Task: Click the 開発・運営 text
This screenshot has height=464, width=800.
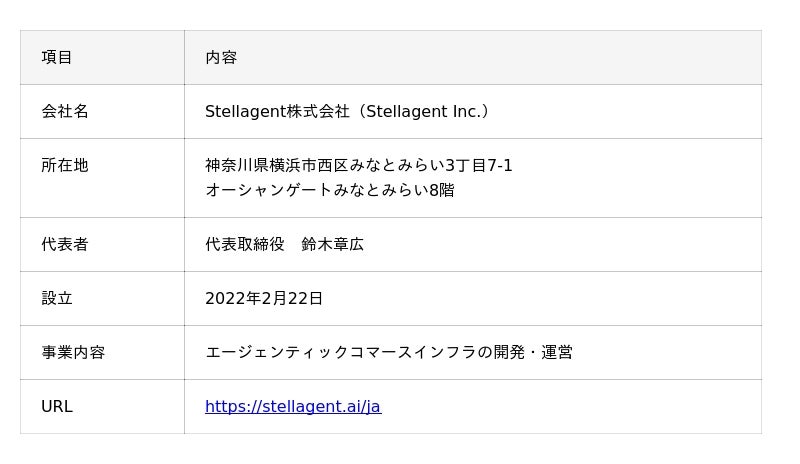Action: point(533,352)
